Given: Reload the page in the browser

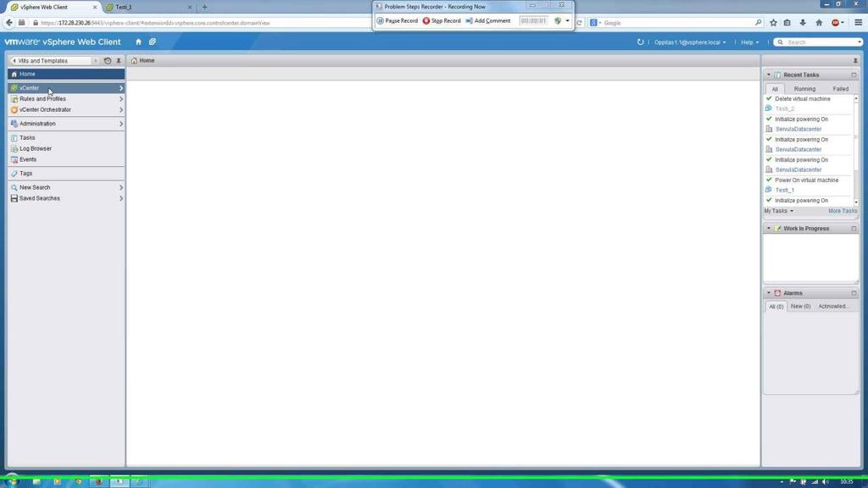Looking at the screenshot, I should point(580,23).
